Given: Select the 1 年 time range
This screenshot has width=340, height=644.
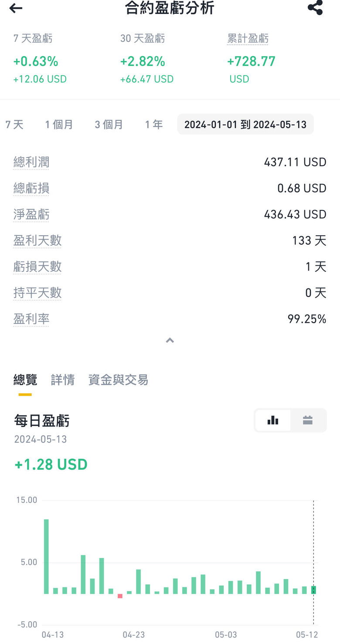Looking at the screenshot, I should (x=154, y=125).
